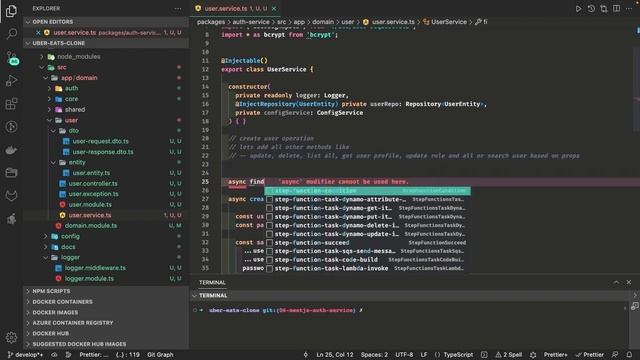Select the highlighted step-function-condition suggestion
The image size is (640, 360).
[367, 191]
